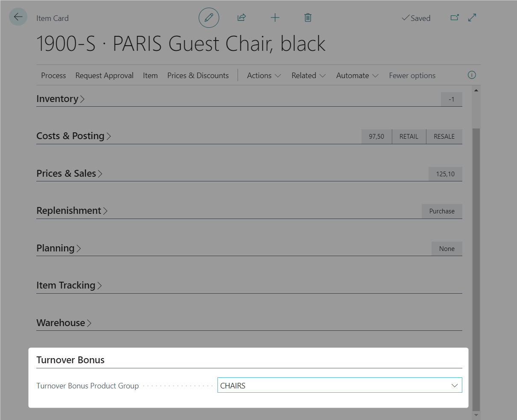This screenshot has width=517, height=420.
Task: Open Turnover Bonus Product Group dropdown
Action: 454,385
